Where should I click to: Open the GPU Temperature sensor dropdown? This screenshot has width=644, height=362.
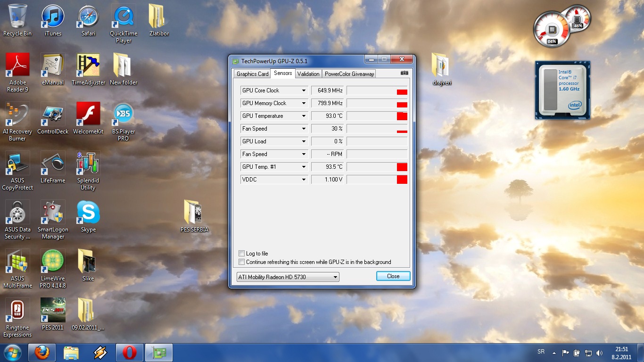304,116
